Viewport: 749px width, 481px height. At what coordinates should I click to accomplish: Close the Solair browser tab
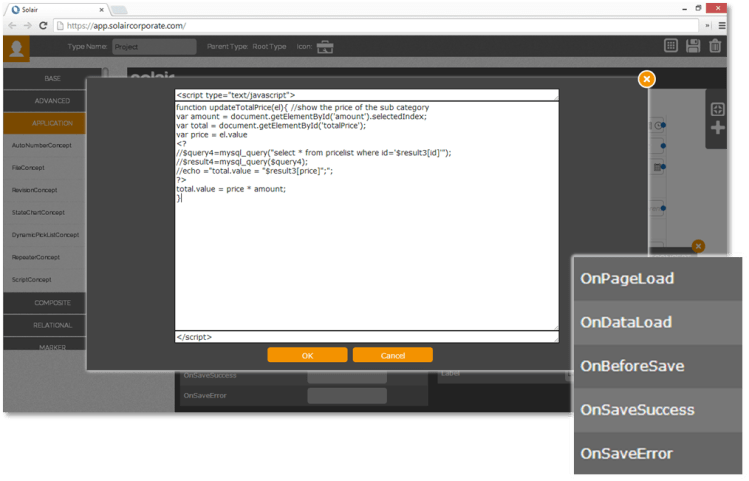click(101, 10)
